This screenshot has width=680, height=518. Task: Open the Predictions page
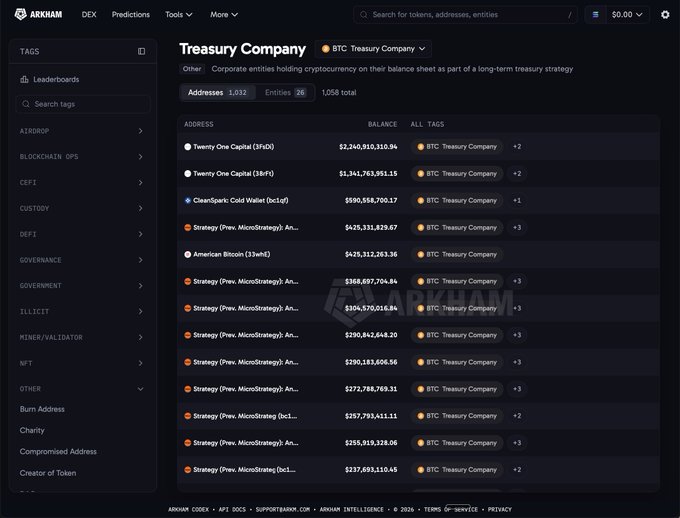point(131,15)
